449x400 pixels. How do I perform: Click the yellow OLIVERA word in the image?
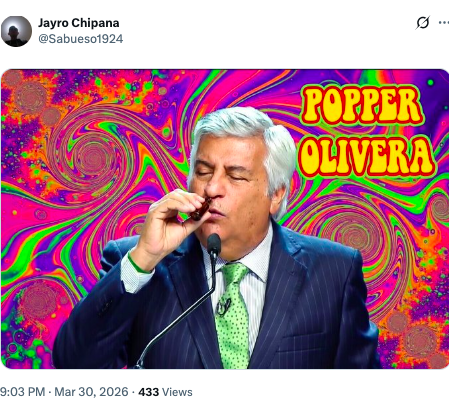(366, 156)
